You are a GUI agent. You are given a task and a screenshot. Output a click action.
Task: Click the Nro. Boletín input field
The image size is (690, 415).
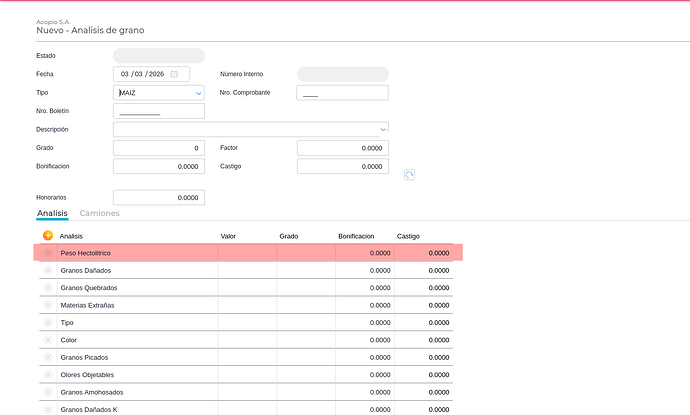pos(158,111)
